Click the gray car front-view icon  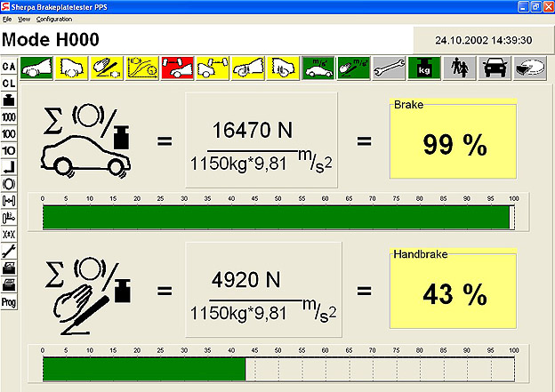(493, 68)
